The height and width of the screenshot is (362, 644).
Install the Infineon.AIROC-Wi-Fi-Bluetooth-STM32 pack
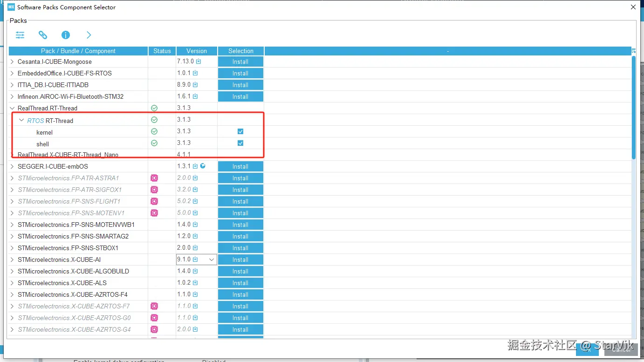click(x=240, y=96)
